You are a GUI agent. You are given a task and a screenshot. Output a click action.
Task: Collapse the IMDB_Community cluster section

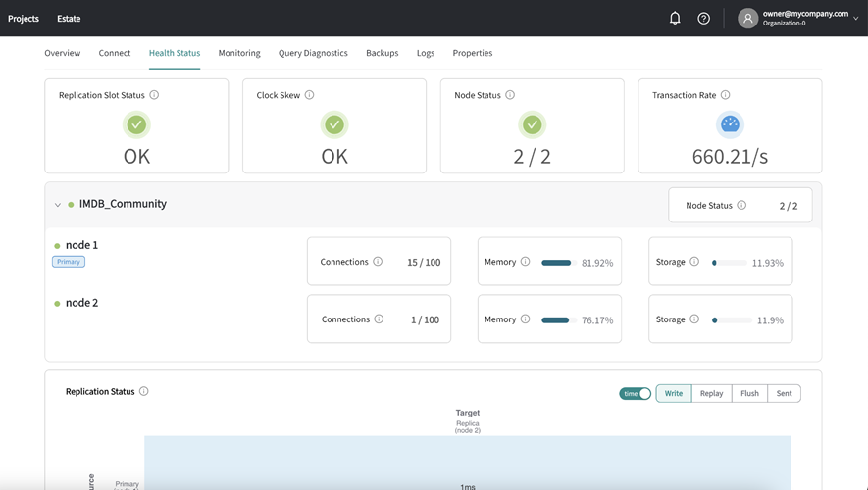[x=58, y=205]
